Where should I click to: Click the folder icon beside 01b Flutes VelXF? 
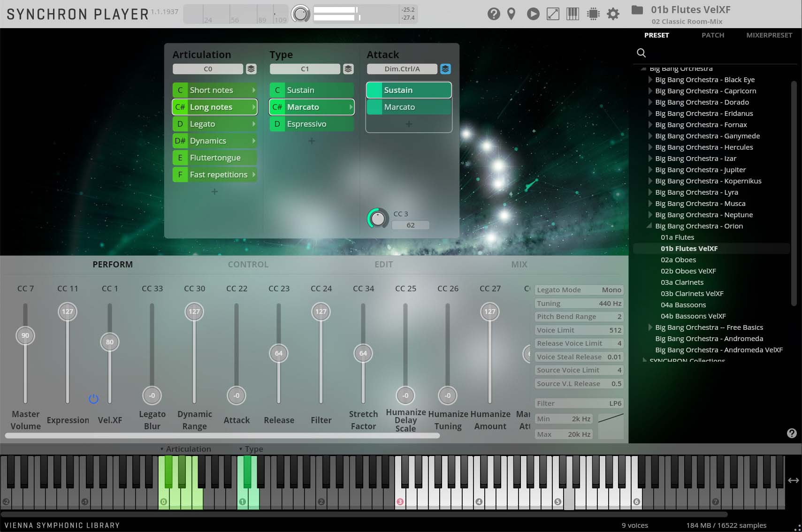point(637,10)
